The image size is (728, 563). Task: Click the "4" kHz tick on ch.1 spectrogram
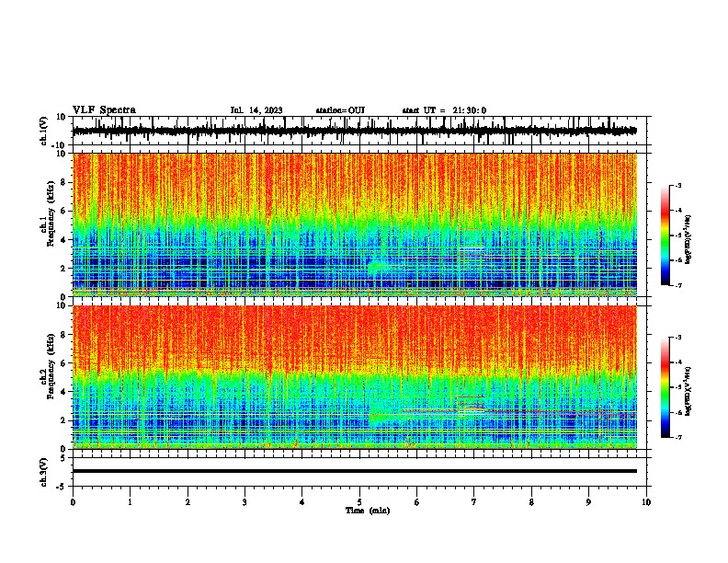pos(63,240)
